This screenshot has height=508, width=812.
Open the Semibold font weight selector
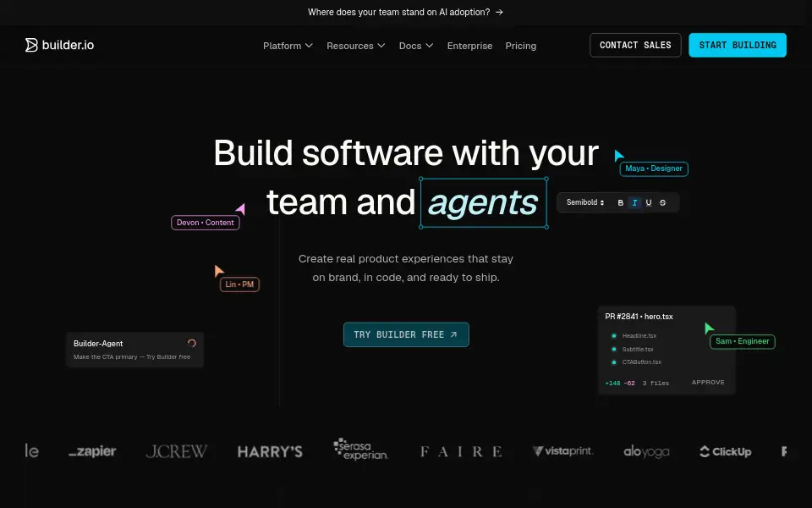(x=585, y=202)
